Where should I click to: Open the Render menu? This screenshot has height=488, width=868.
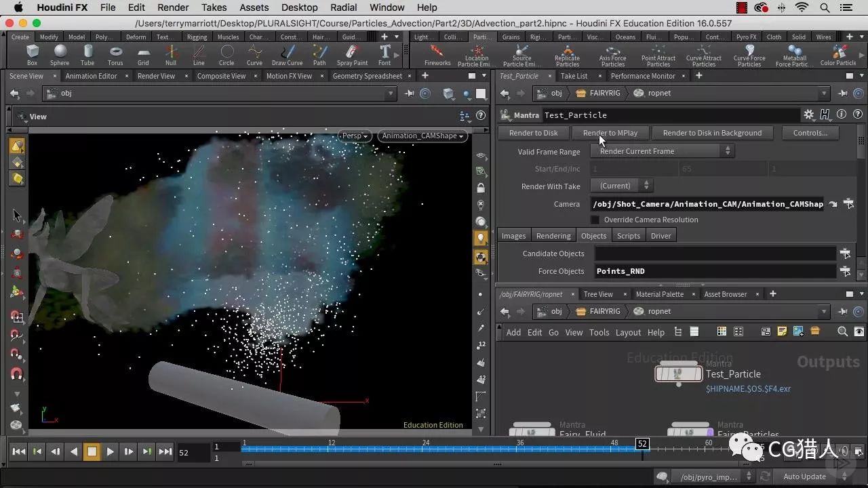(173, 7)
